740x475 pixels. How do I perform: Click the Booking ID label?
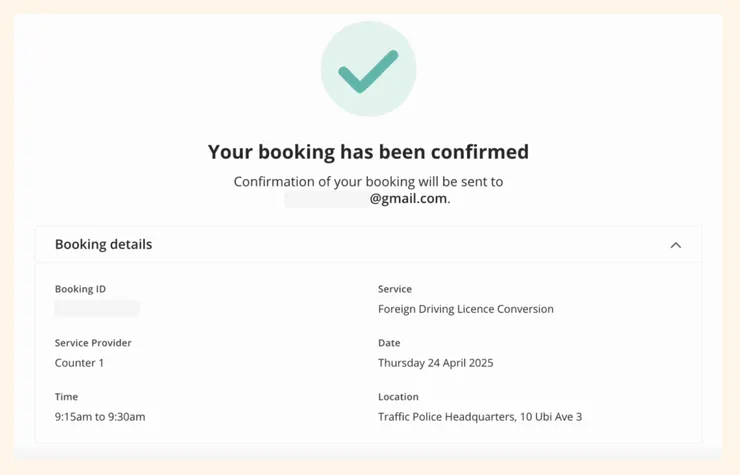(80, 289)
